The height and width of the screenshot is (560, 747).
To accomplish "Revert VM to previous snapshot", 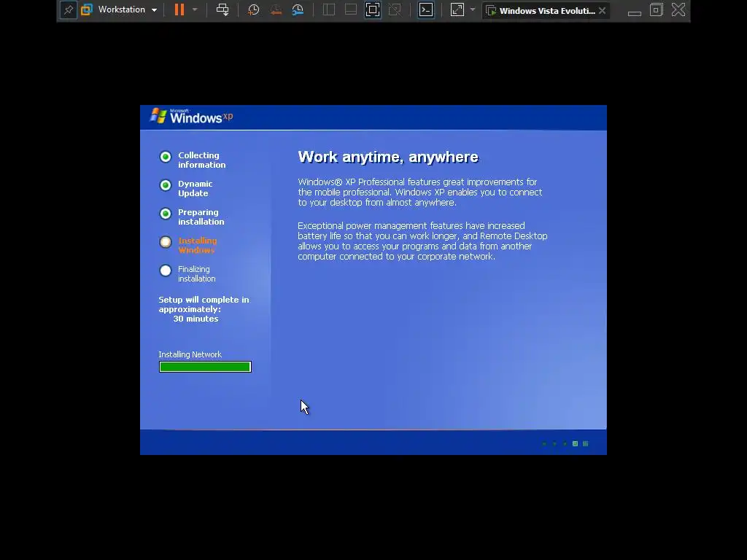I will [x=275, y=9].
